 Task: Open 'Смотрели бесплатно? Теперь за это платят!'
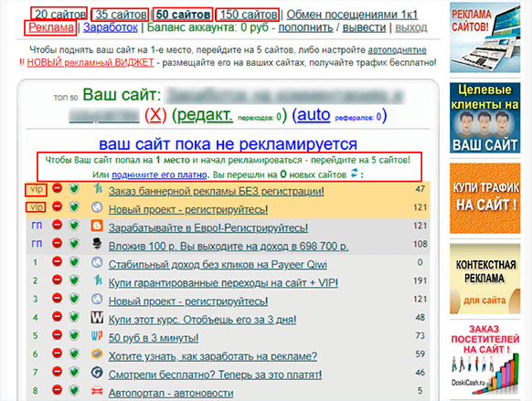tap(215, 375)
